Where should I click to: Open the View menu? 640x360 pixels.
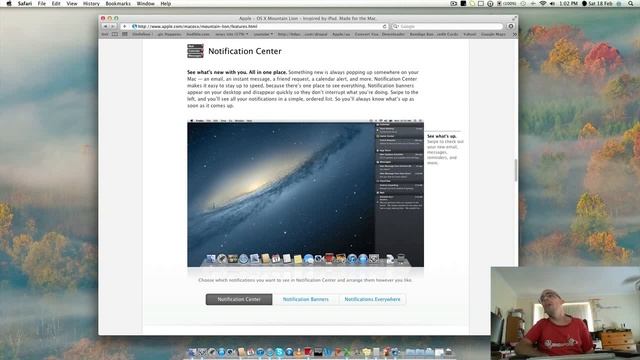(x=72, y=3)
